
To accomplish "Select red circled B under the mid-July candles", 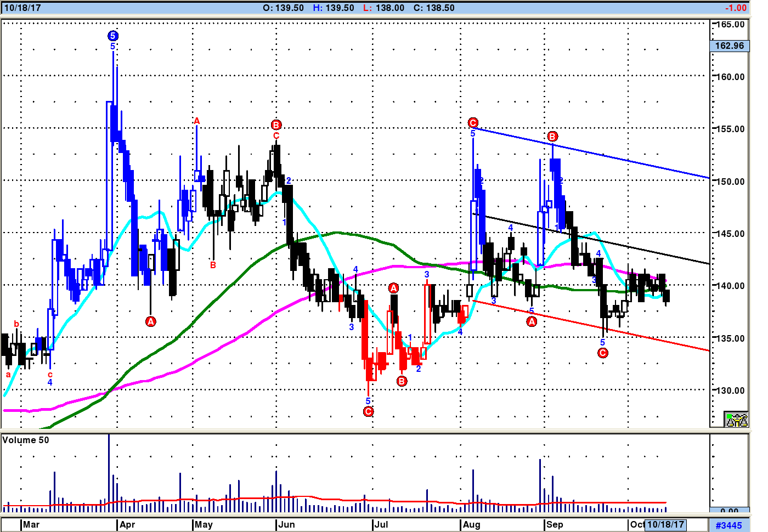I will coord(402,381).
